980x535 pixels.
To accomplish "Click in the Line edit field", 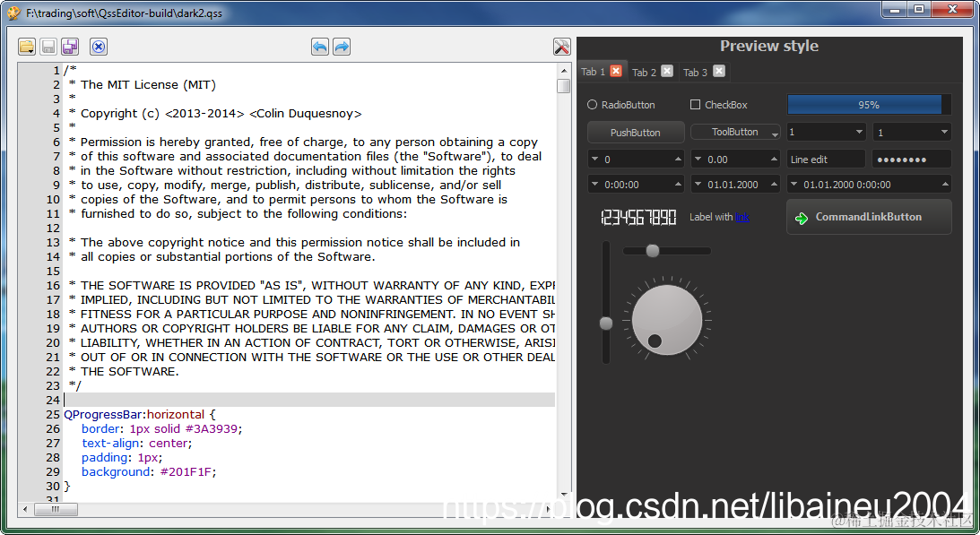I will click(x=827, y=160).
